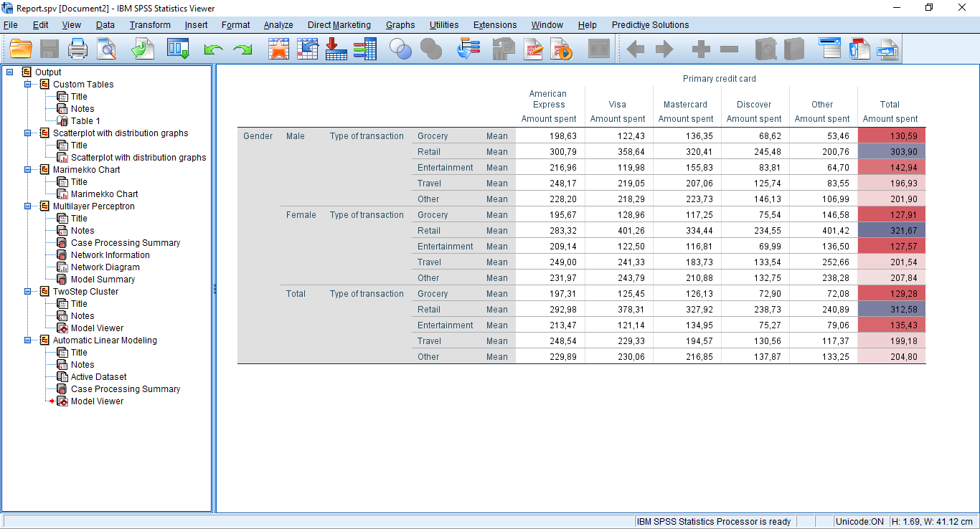Click the American Express column header

(548, 99)
